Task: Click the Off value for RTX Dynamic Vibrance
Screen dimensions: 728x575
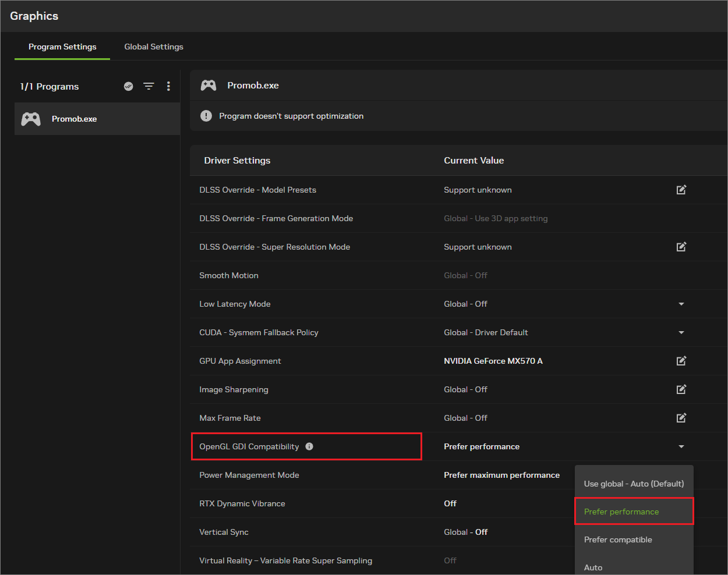Action: pyautogui.click(x=450, y=503)
